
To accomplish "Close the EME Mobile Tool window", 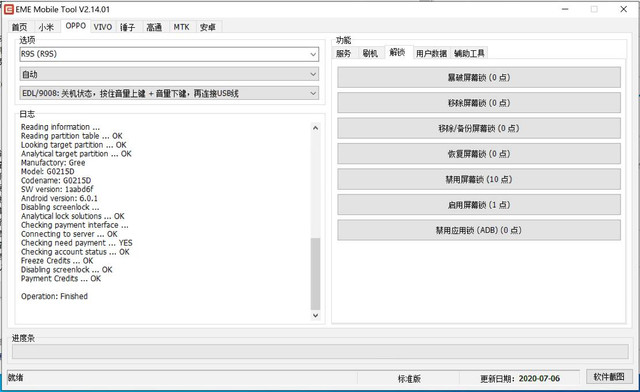I will pos(623,9).
